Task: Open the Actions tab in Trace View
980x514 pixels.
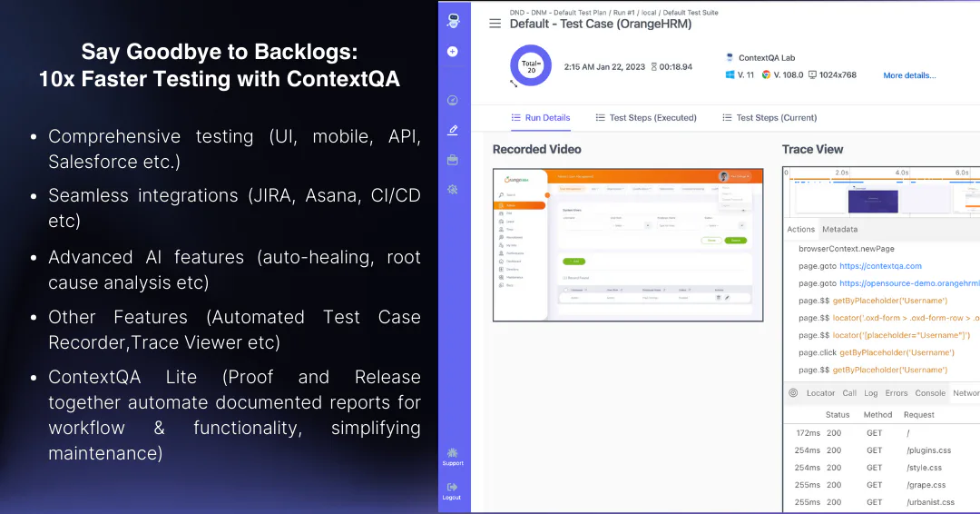Action: coord(800,230)
